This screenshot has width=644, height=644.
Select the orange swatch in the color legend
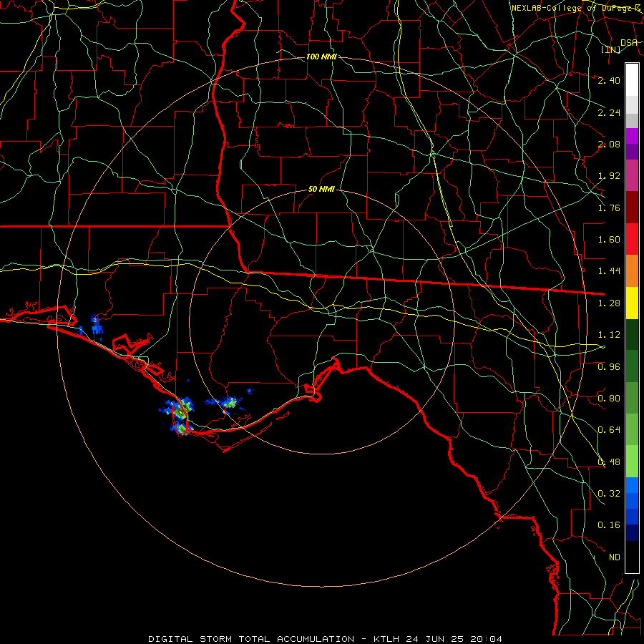[632, 271]
